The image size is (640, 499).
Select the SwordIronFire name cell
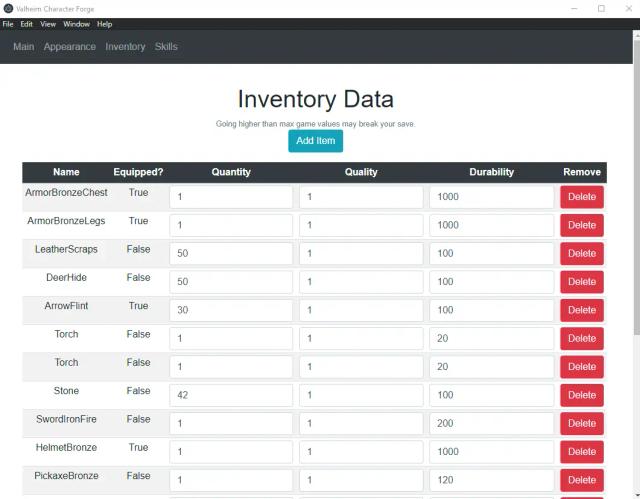click(x=66, y=419)
